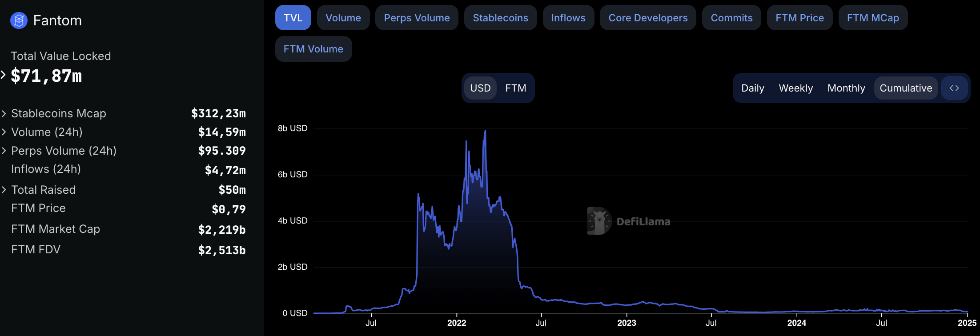Click the 0 USD y-axis label
Viewport: 980px width, 336px height.
295,313
